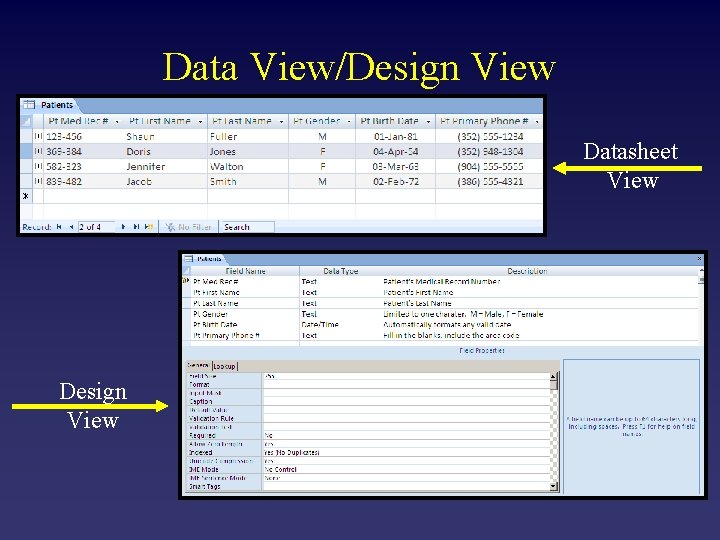This screenshot has width=720, height=540.
Task: Go to first record navigation button
Action: pos(59,227)
